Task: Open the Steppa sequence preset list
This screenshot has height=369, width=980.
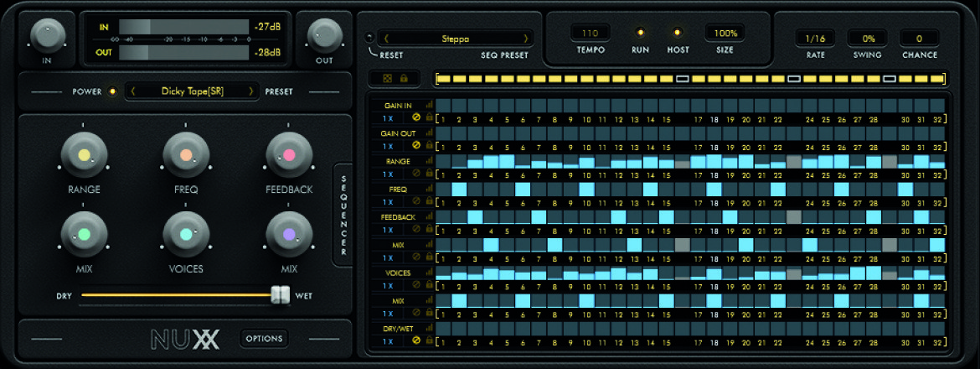Action: tap(456, 38)
